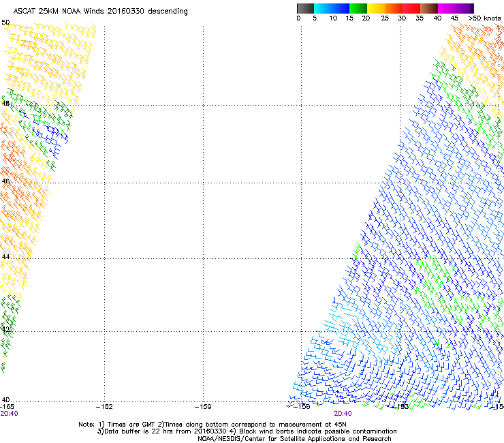Click the "40" label under the color scale
The width and height of the screenshot is (504, 443).
click(437, 18)
